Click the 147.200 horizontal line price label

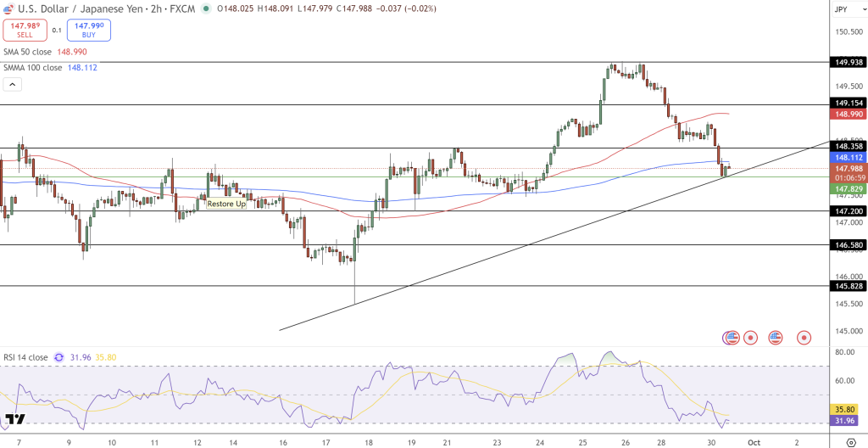847,210
